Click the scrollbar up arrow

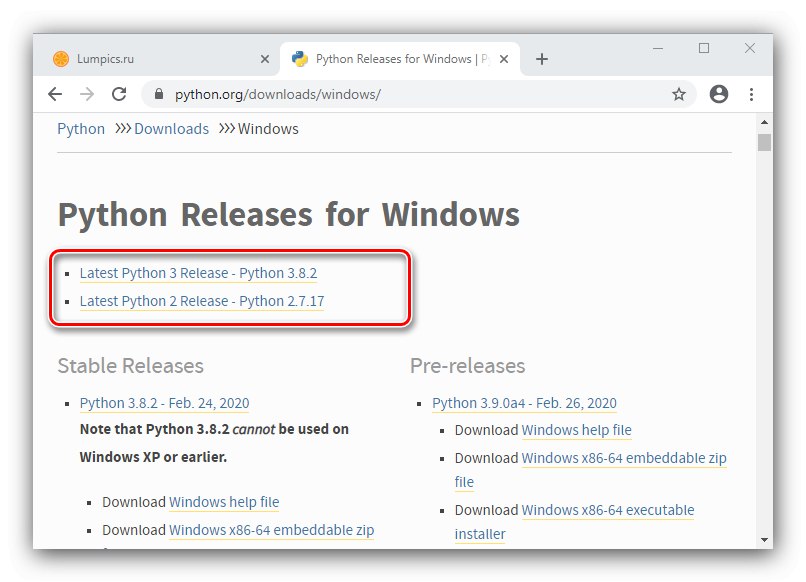(x=764, y=122)
